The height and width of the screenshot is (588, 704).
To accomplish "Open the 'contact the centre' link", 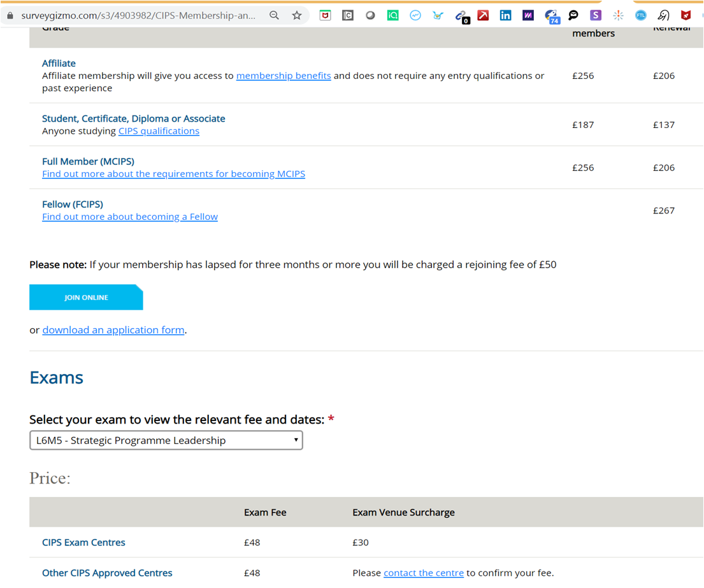I will pos(424,573).
